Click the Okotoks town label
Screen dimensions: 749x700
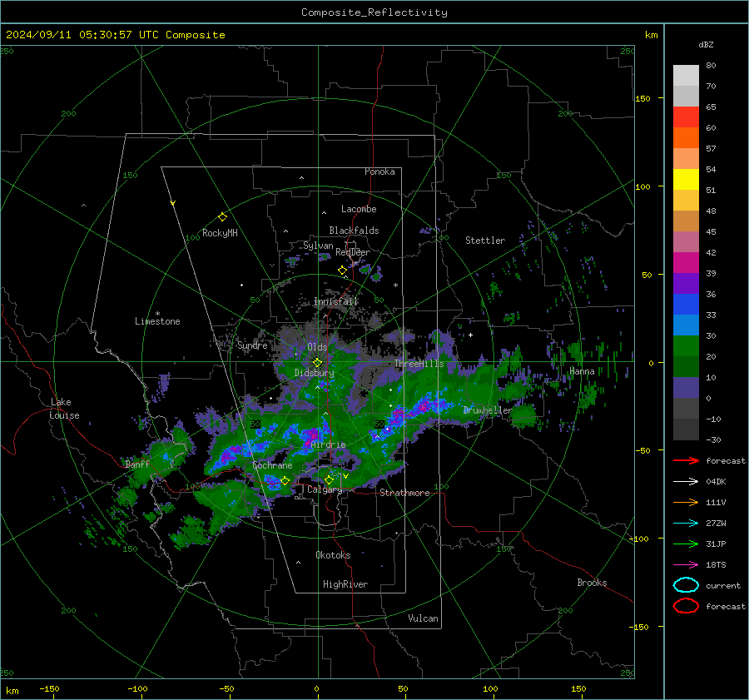tap(333, 555)
